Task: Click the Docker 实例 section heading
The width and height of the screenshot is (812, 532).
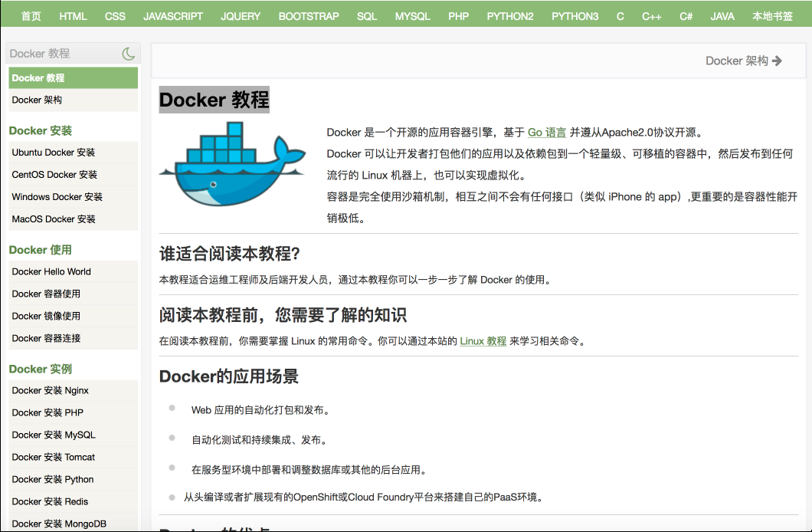Action: pos(41,369)
